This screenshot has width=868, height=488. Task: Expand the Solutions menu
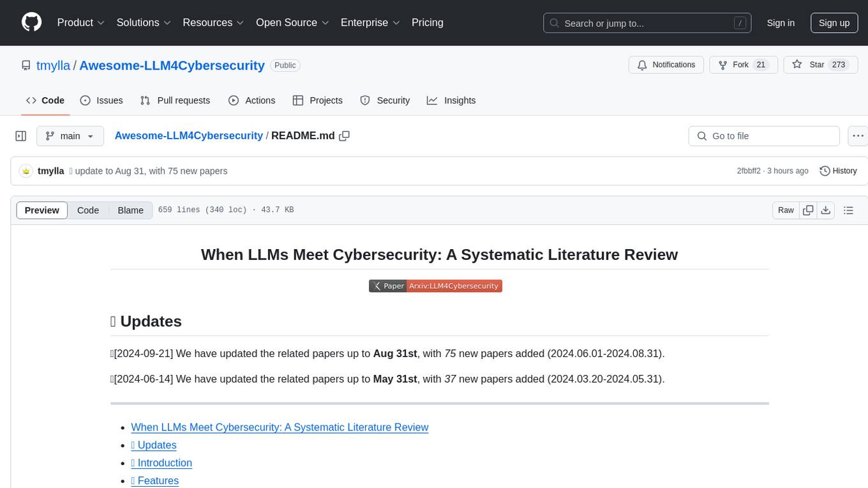pyautogui.click(x=144, y=22)
